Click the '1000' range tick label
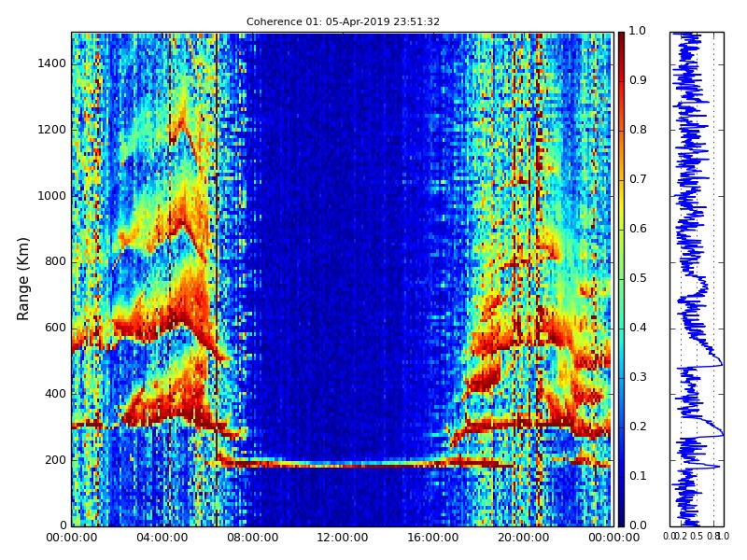 (x=52, y=196)
